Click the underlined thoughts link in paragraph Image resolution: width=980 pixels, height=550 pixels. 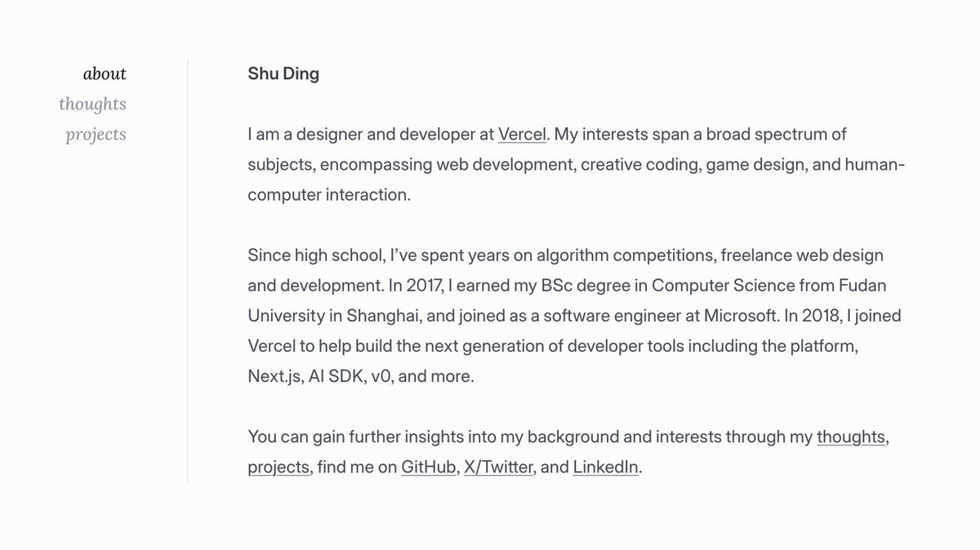tap(850, 437)
